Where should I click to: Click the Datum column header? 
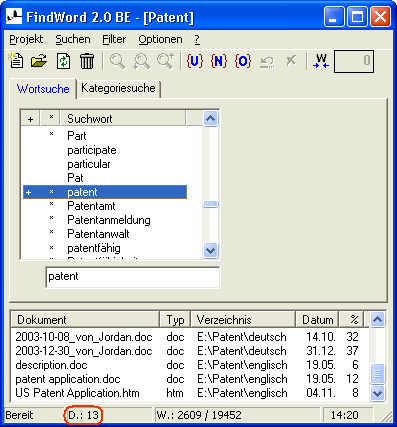pos(317,320)
